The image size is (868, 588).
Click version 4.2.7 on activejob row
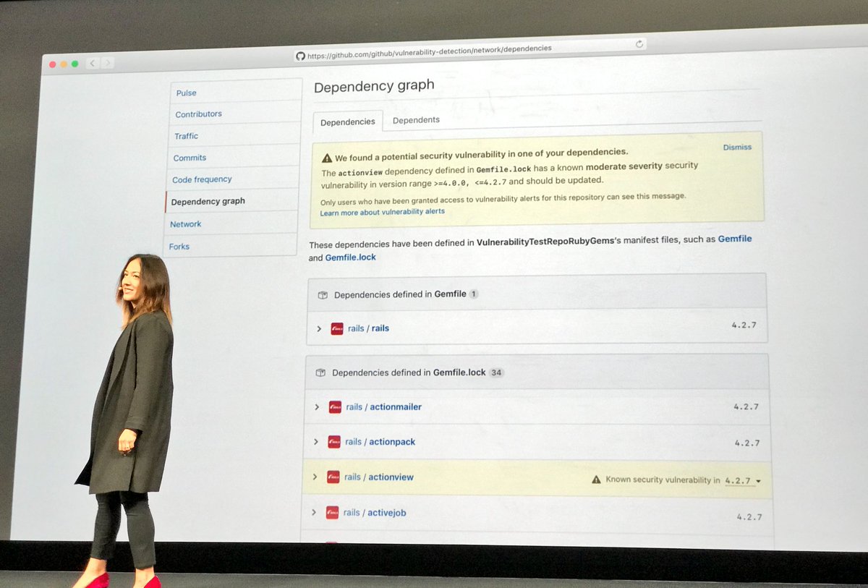tap(749, 517)
